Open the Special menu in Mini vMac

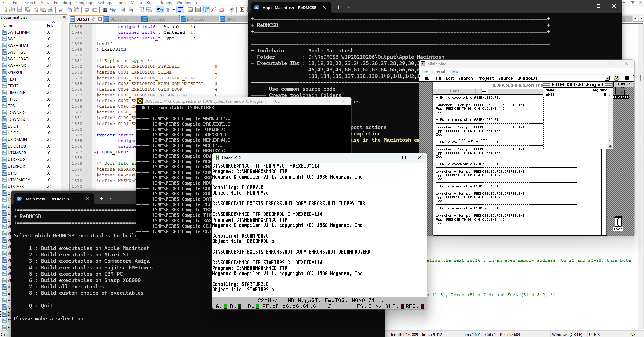439,71
